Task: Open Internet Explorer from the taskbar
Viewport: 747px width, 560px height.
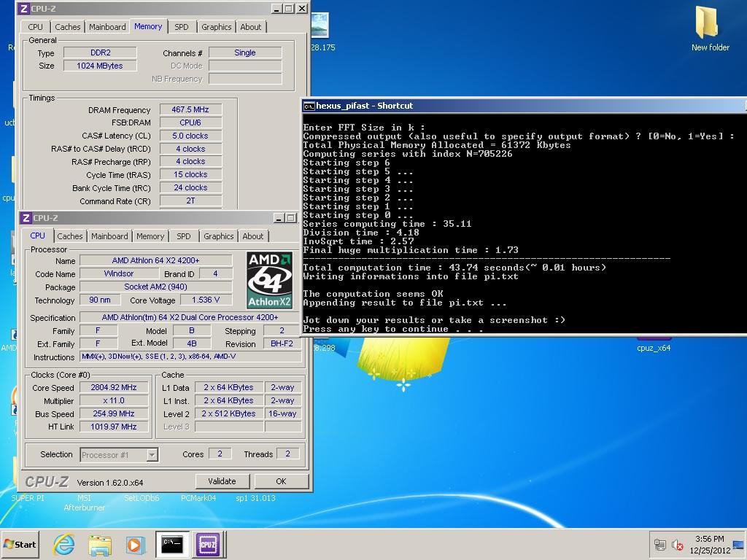Action: click(64, 544)
